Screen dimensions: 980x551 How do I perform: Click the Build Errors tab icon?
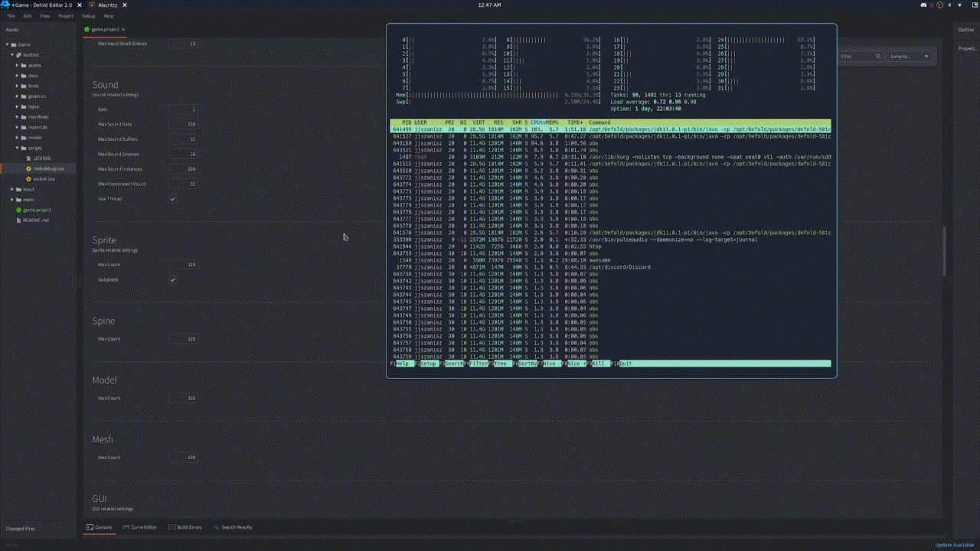tap(171, 527)
